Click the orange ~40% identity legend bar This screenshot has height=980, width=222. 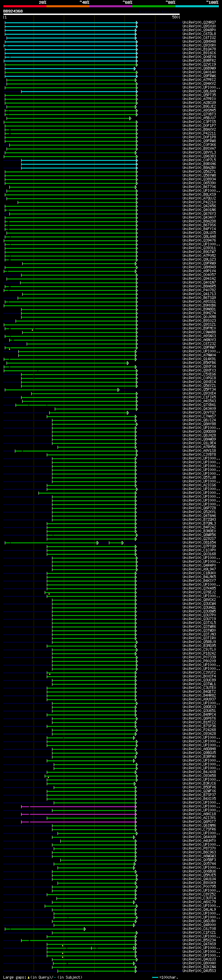pos(68,6)
